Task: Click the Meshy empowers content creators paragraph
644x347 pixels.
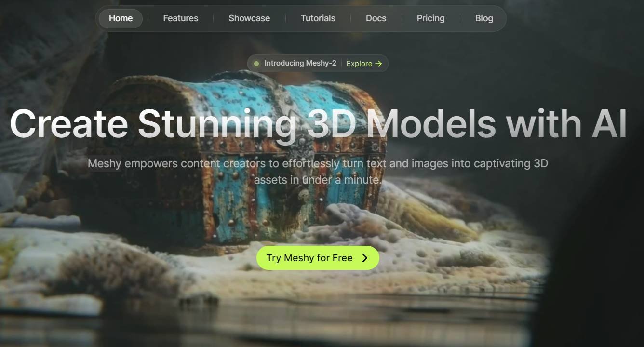Action: click(318, 172)
